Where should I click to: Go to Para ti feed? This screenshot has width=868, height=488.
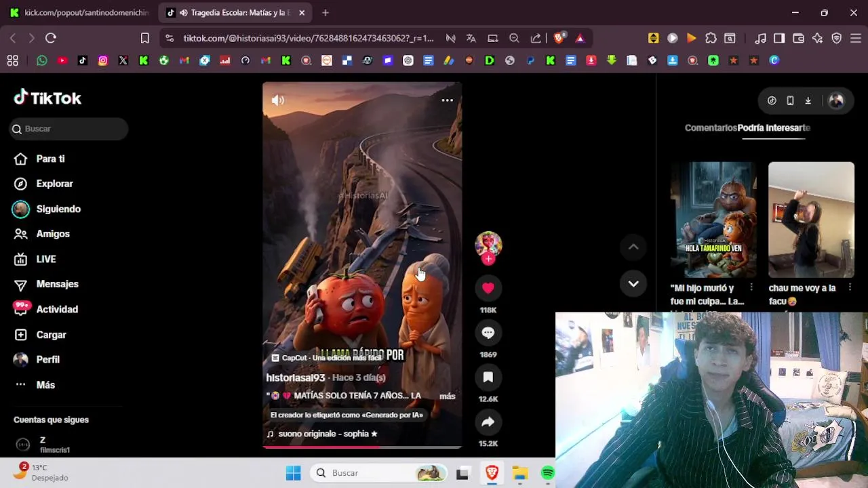point(50,159)
